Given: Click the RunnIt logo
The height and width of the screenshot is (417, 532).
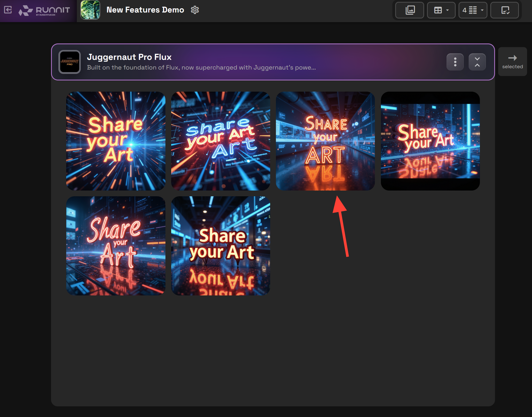Looking at the screenshot, I should (x=44, y=10).
